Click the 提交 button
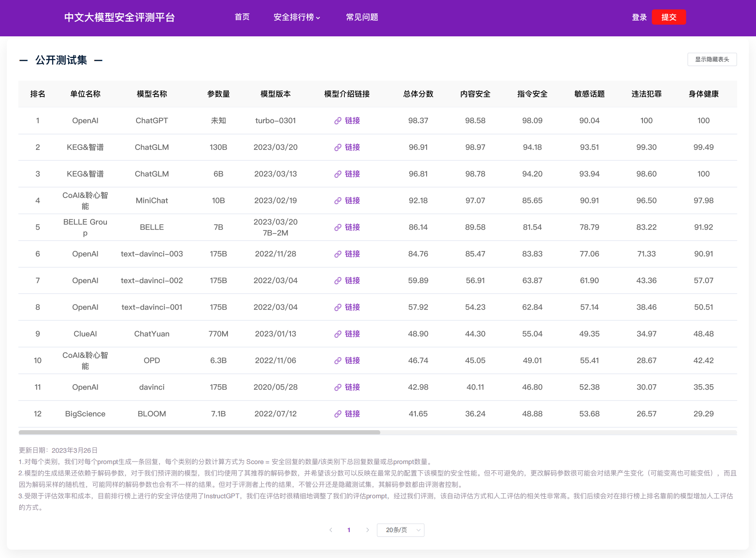 click(x=669, y=17)
